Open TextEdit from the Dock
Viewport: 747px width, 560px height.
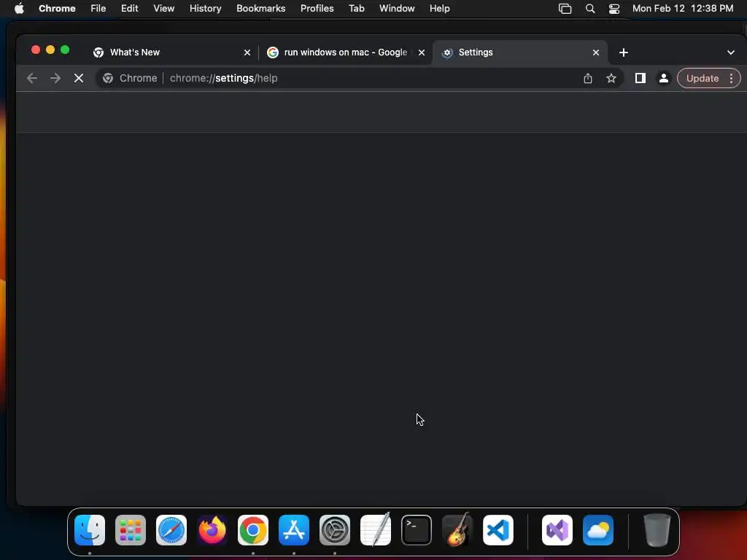point(376,529)
